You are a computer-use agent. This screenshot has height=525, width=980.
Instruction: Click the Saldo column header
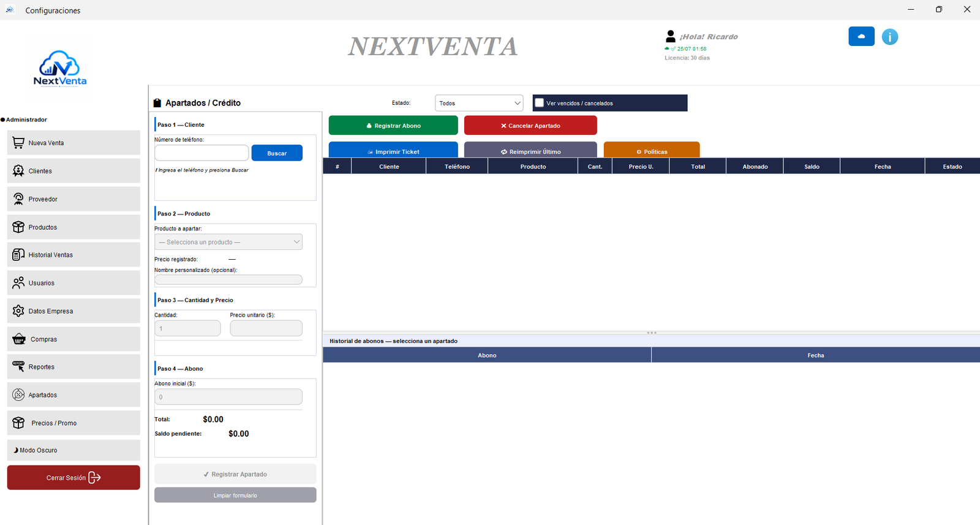[x=812, y=167]
